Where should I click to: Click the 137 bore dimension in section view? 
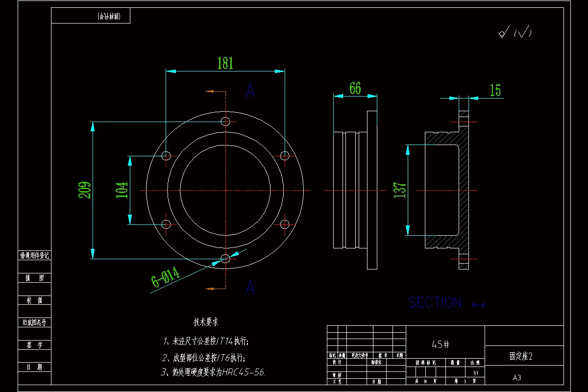pyautogui.click(x=400, y=190)
